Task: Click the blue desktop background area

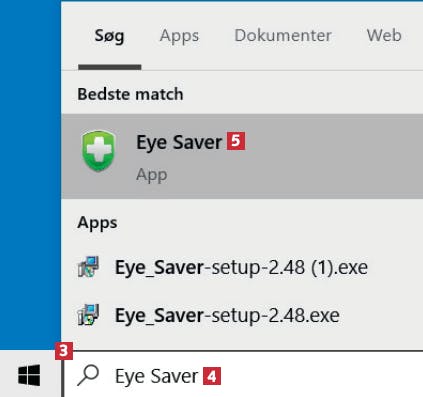Action: pyautogui.click(x=30, y=175)
